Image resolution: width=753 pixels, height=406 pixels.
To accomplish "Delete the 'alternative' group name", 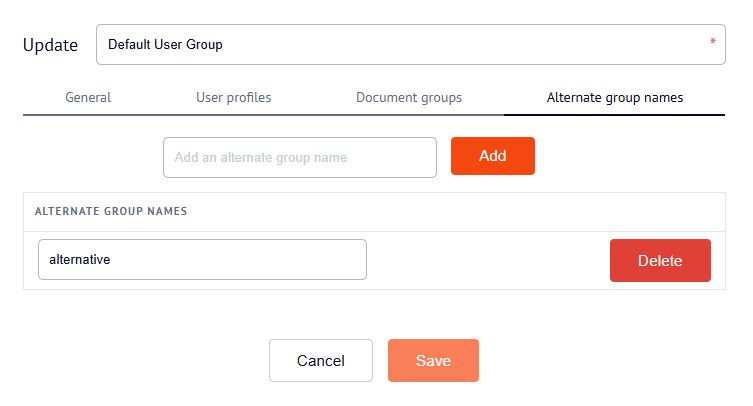I will pyautogui.click(x=660, y=261).
